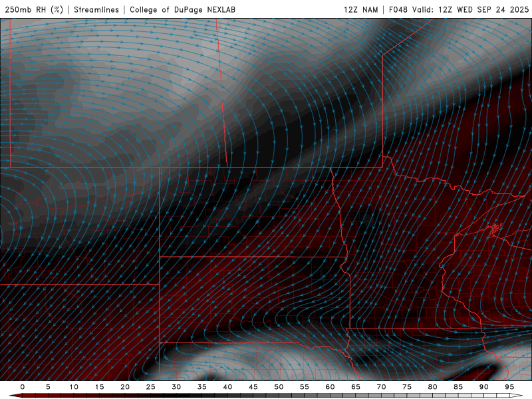
Task: Click the 65 label on the legend
Action: point(356,387)
